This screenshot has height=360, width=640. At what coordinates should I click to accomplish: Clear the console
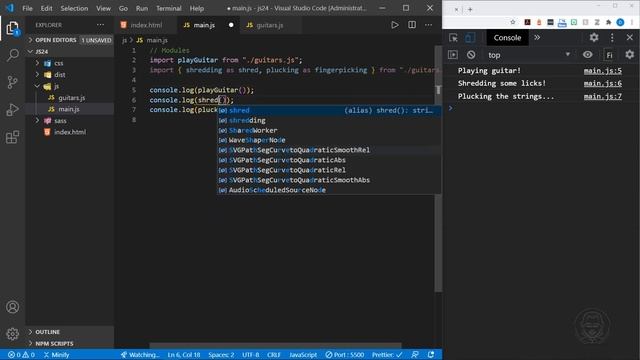[x=471, y=55]
